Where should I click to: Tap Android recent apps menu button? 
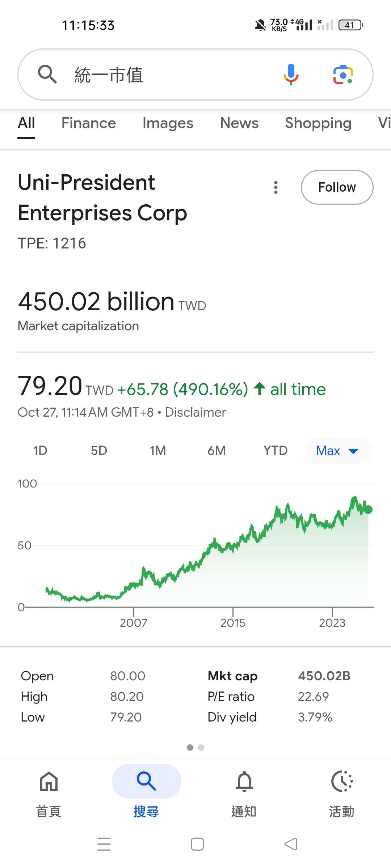tap(104, 844)
